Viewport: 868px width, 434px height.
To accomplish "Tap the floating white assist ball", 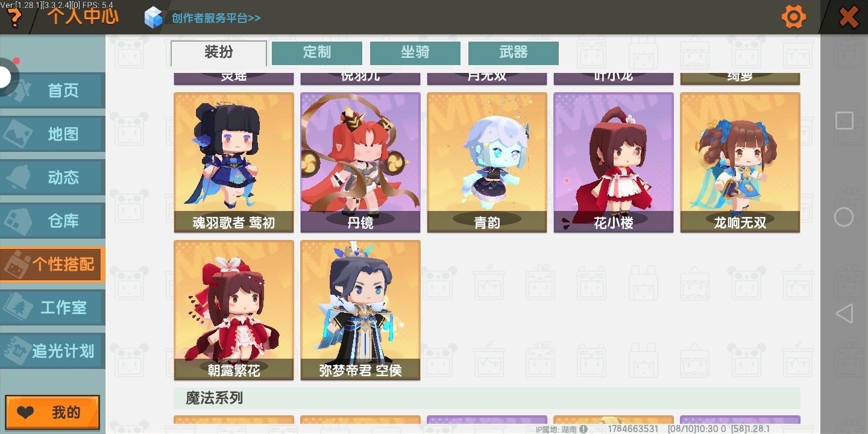I will coord(6,77).
